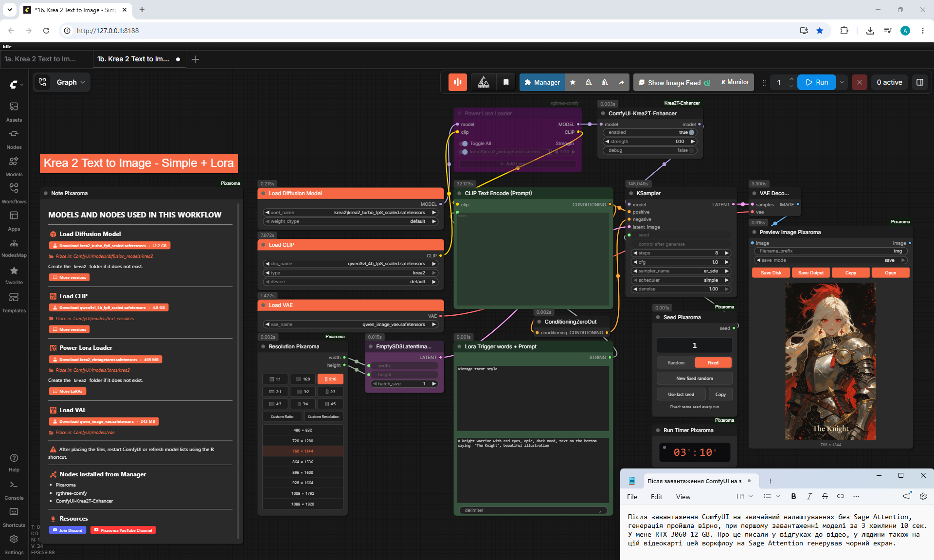Switch Toggle All in Power Lora Loader
The width and height of the screenshot is (934, 560).
click(x=465, y=144)
